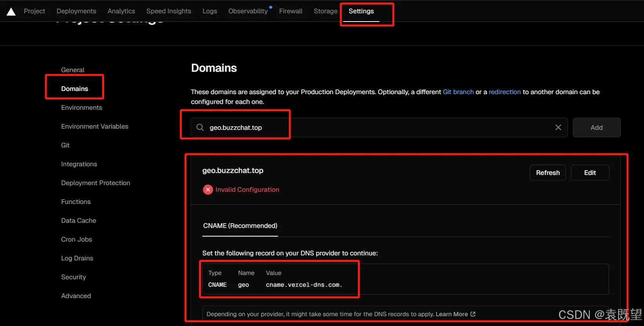Follow the redirection link
This screenshot has width=644, height=326.
pos(505,92)
